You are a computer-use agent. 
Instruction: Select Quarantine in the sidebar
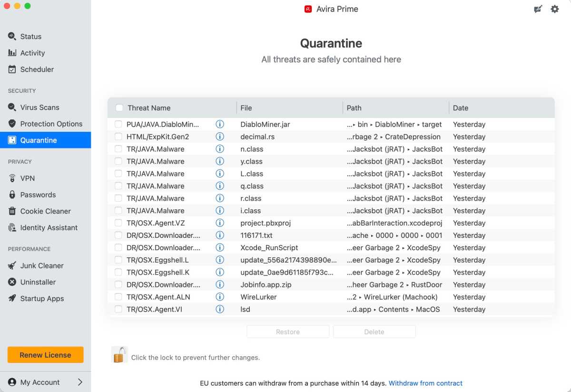[x=45, y=140]
